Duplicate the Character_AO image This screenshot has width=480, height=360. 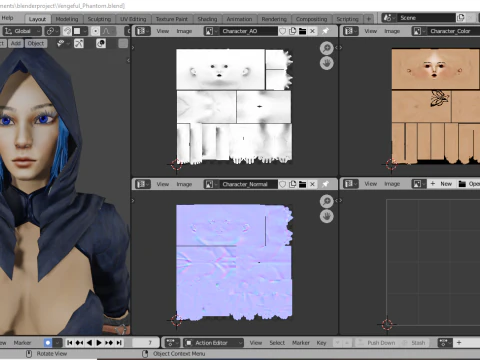click(292, 31)
